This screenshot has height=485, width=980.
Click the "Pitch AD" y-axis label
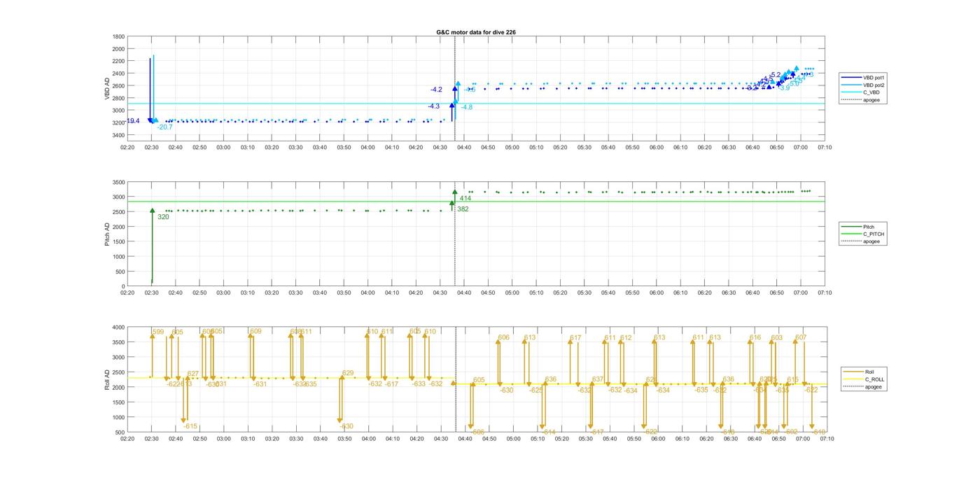click(108, 234)
